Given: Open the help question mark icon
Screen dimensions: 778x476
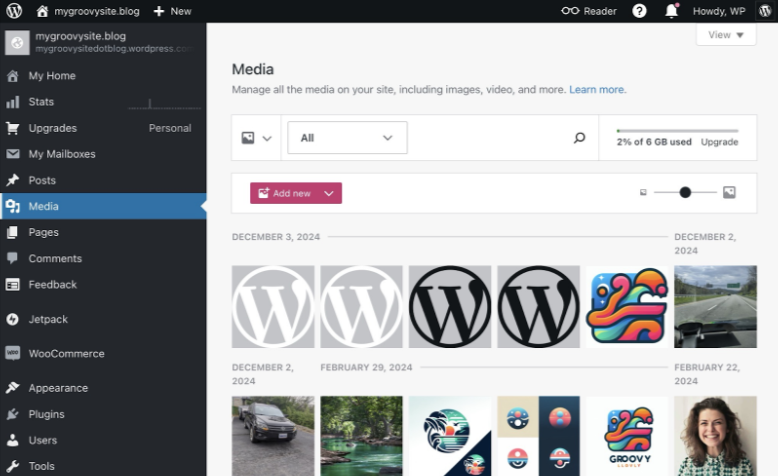Looking at the screenshot, I should [x=639, y=11].
